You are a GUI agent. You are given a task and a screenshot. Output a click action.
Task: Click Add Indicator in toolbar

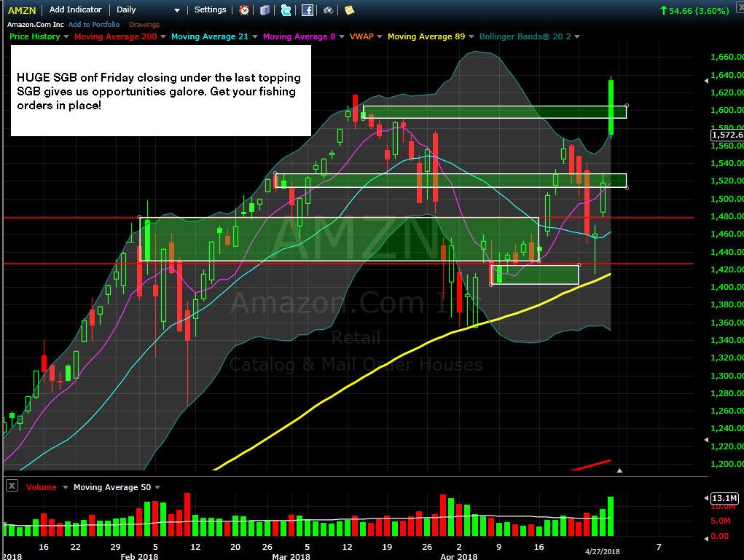click(76, 9)
